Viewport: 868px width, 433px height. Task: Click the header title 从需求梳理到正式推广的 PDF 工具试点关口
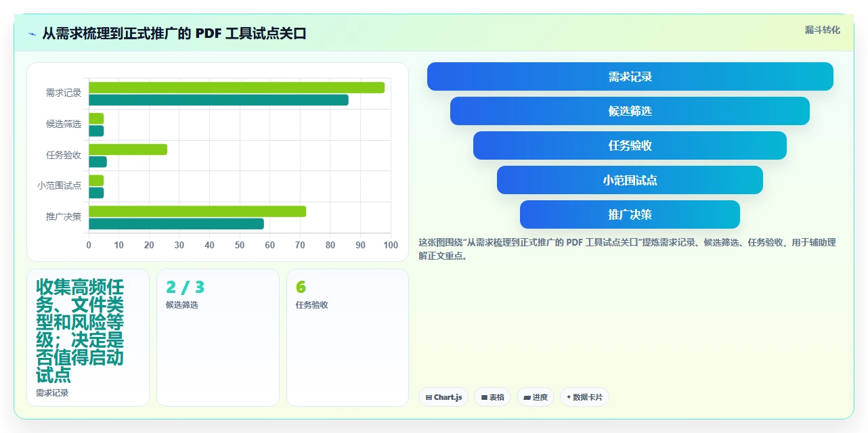174,33
